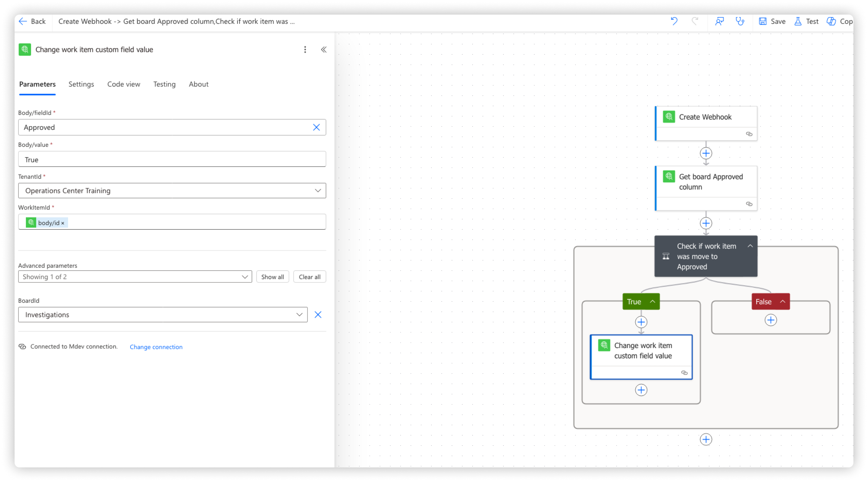Switch to the Code view tab
This screenshot has height=482, width=868.
pos(124,84)
